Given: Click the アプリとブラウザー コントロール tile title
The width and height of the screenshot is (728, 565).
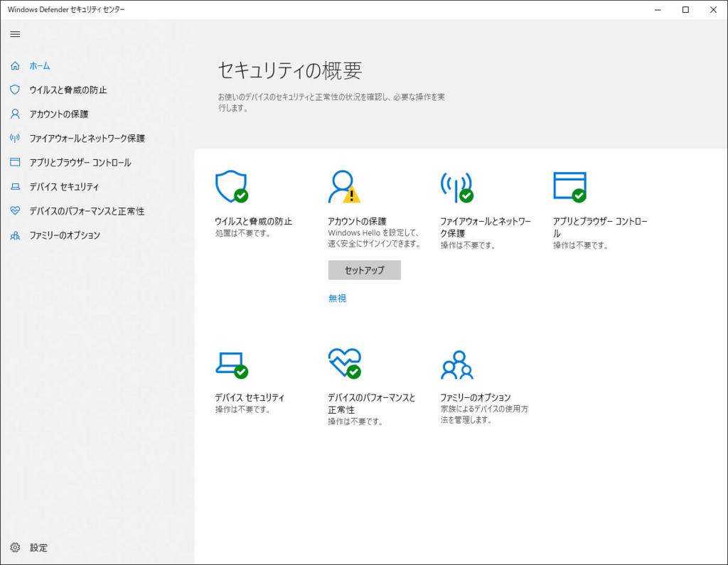Looking at the screenshot, I should point(600,227).
